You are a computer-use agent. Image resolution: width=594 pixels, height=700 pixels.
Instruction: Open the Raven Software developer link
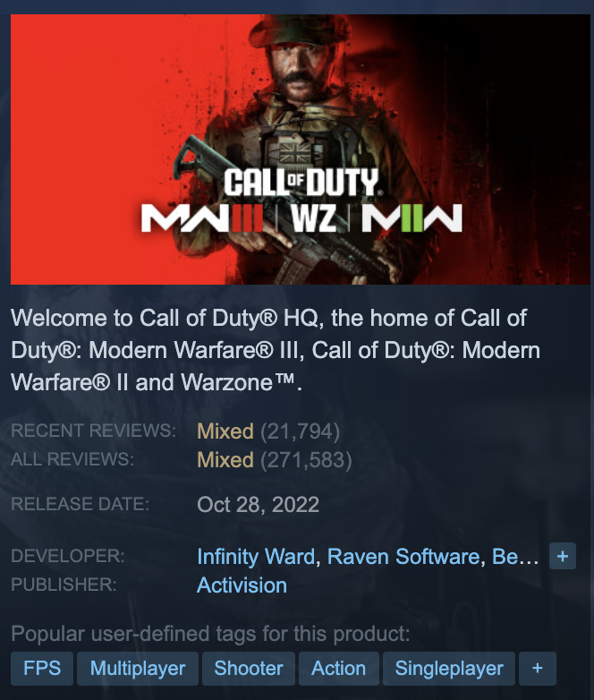click(x=403, y=557)
